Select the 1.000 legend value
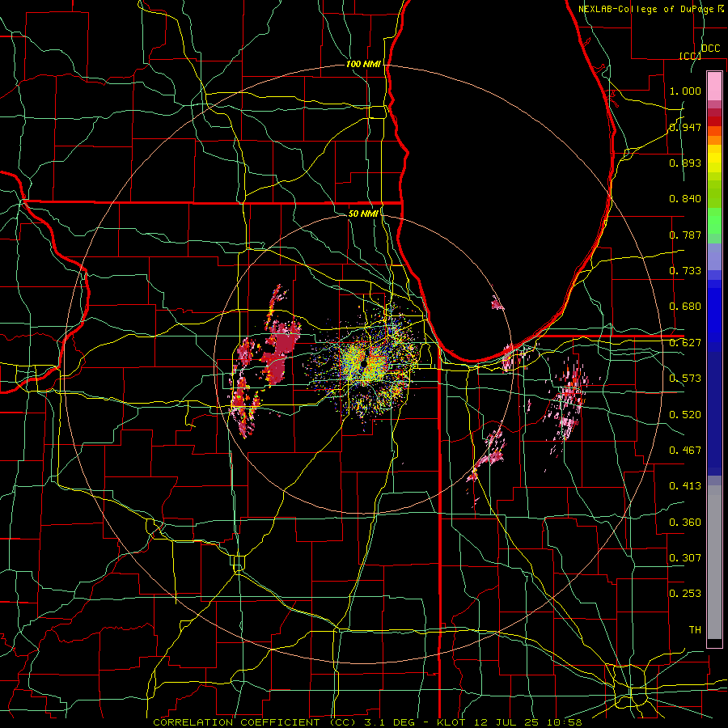This screenshot has height=728, width=728. (x=685, y=91)
